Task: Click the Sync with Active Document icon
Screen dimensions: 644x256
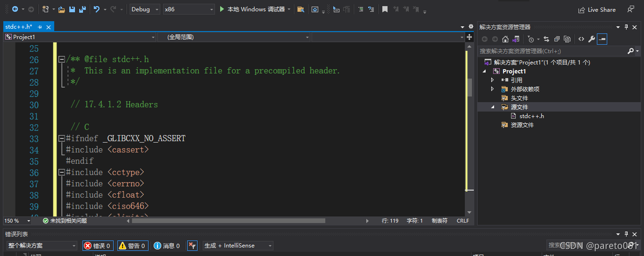Action: coord(546,39)
